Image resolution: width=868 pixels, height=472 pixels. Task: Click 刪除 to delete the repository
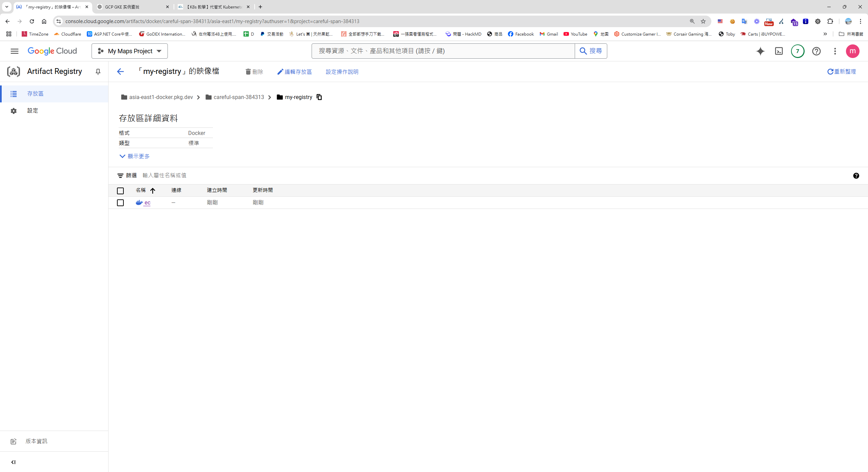click(x=254, y=72)
